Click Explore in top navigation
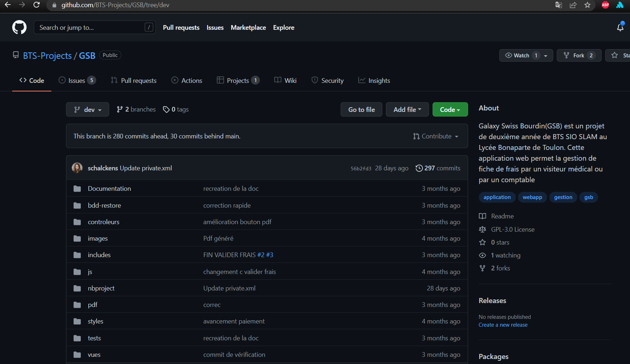The height and width of the screenshot is (364, 630). point(284,28)
